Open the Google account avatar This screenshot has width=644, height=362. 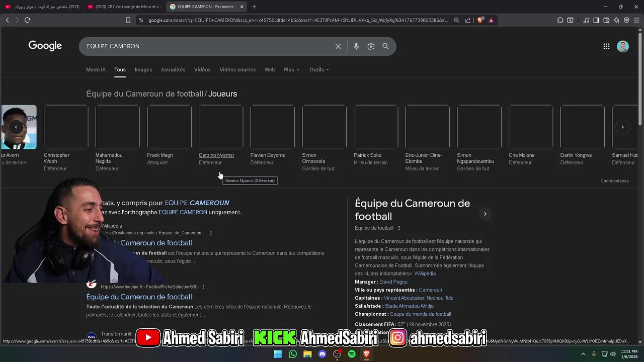[x=623, y=46]
